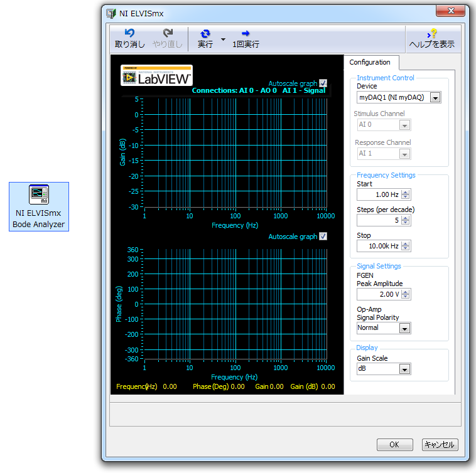This screenshot has height=473, width=476.
Task: Click the undo (取り消し) toolbar icon
Action: coord(129,33)
